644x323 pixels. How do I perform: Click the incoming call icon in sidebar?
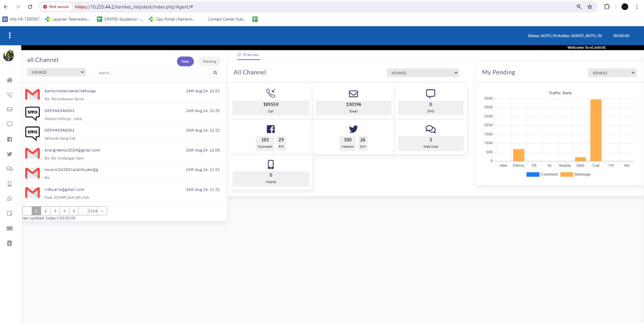10,95
